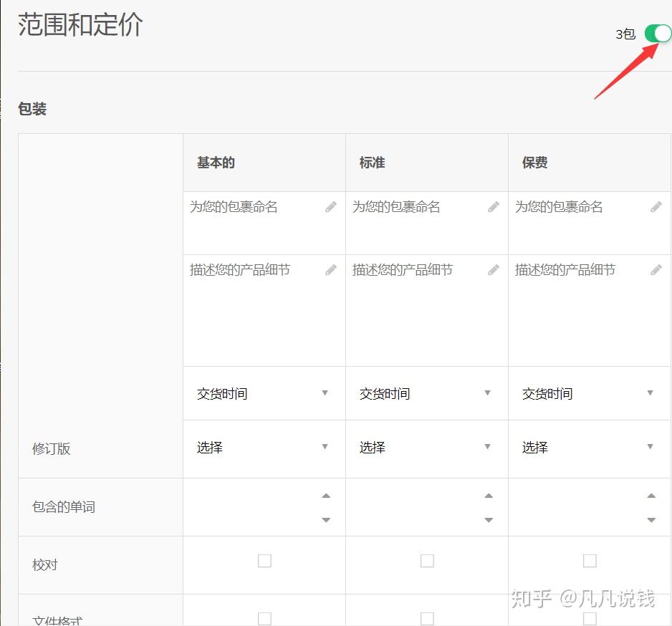
Task: Focus the 标准 为您的包裹命名 input
Action: tap(427, 223)
